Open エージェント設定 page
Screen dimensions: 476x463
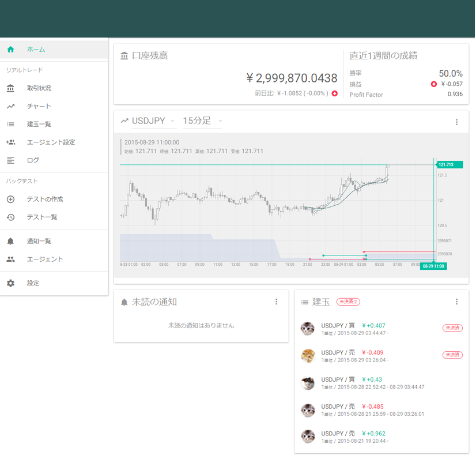(54, 142)
